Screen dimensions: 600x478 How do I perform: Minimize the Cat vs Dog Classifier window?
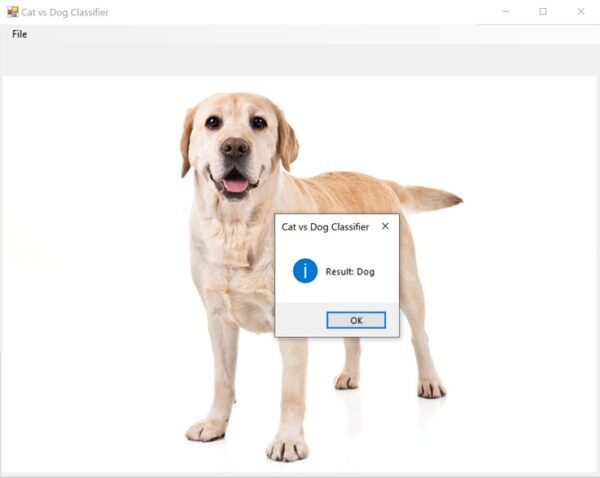[x=505, y=11]
